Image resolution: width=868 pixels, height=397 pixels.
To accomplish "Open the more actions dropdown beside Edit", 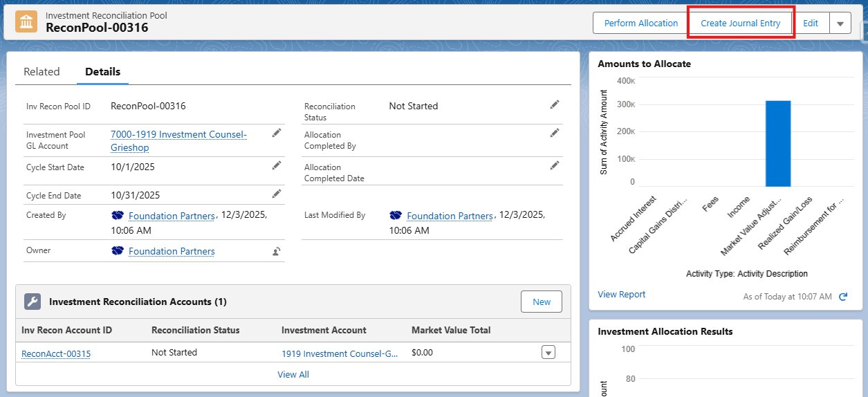I will [840, 23].
